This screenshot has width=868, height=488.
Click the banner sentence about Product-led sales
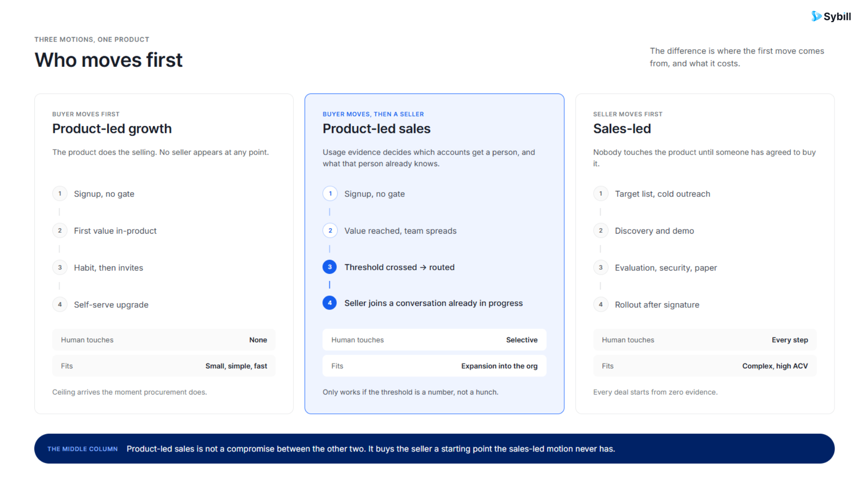point(371,449)
